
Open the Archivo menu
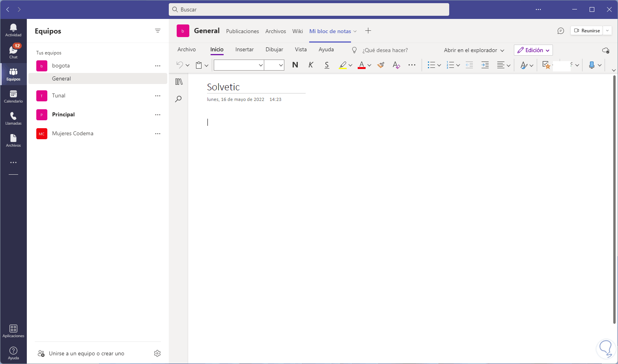tap(187, 50)
